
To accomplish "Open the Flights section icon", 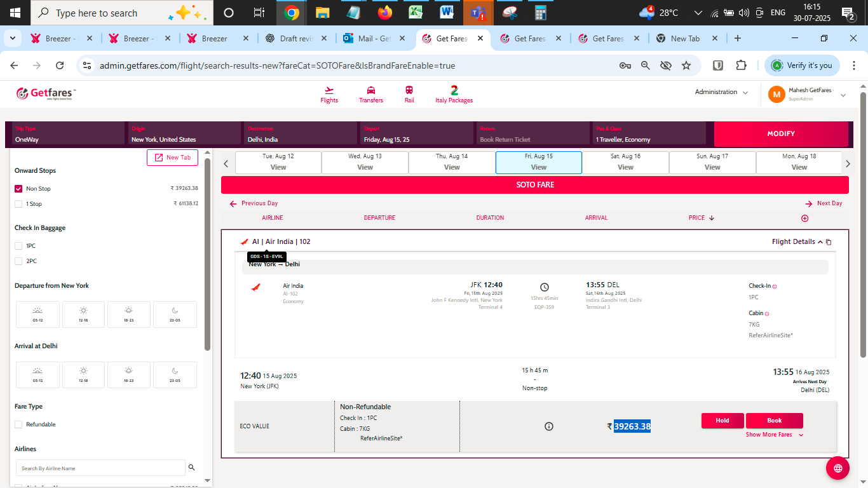I will 329,90.
